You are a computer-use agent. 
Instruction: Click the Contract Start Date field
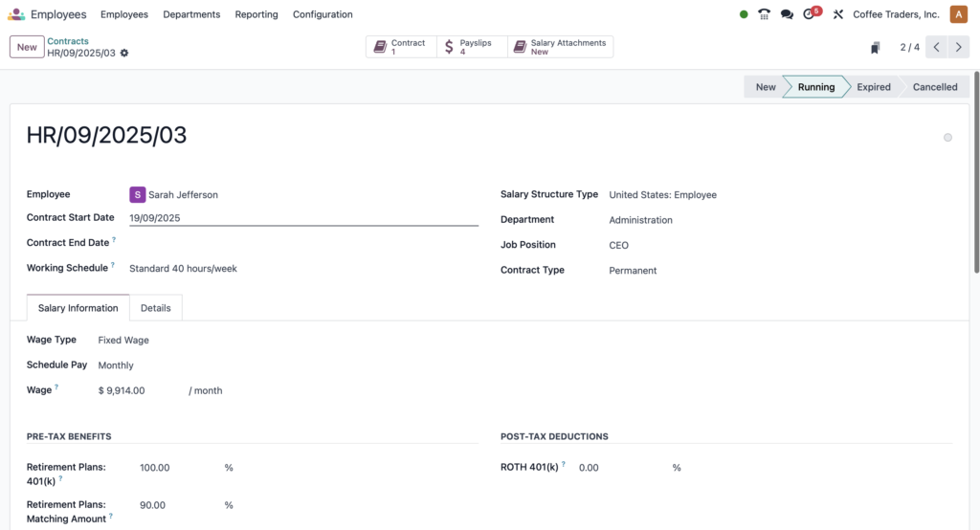click(302, 218)
